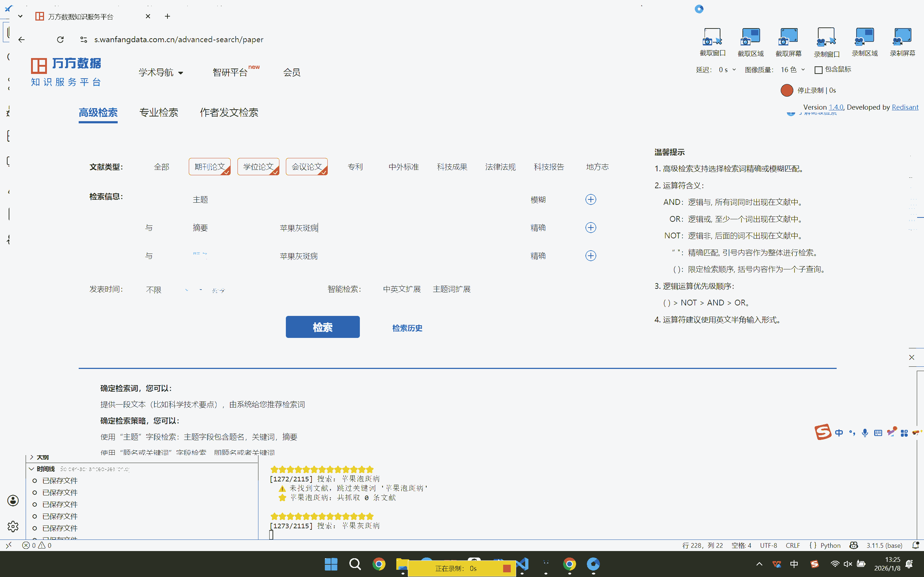Click the red 停止录制 stop recording button
The image size is (924, 577).
[786, 91]
